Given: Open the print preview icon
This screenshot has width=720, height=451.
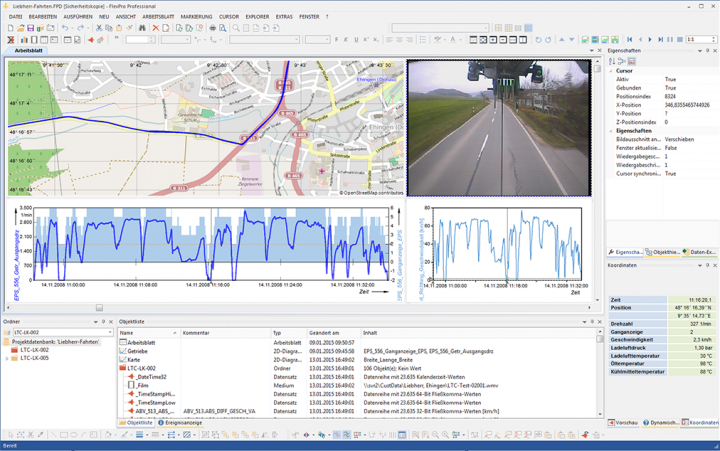Looking at the screenshot, I should pos(223,28).
